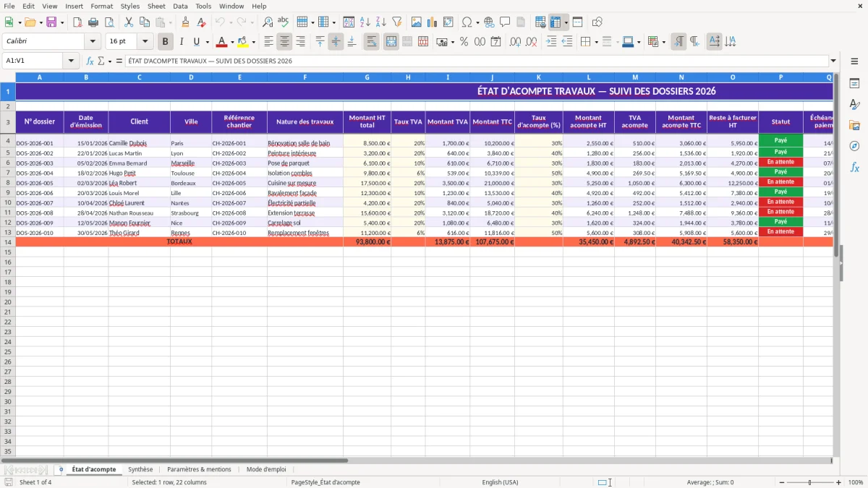Click the zoom out minus button

pos(781,482)
